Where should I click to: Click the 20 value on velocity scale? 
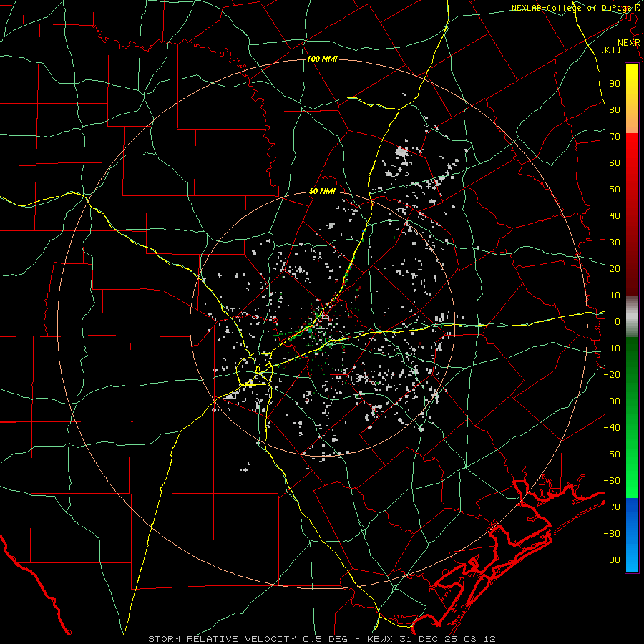pos(615,268)
